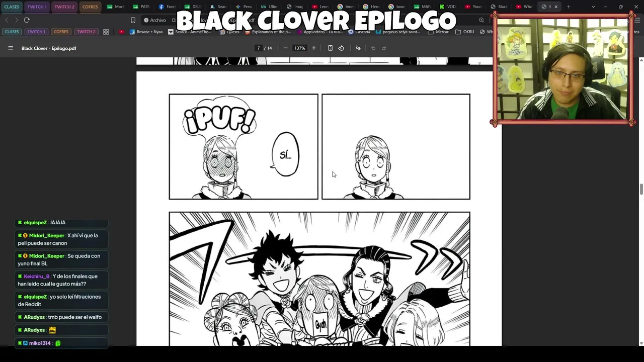644x362 pixels.
Task: Toggle fit-to-page view in PDF toolbar
Action: coord(330,48)
